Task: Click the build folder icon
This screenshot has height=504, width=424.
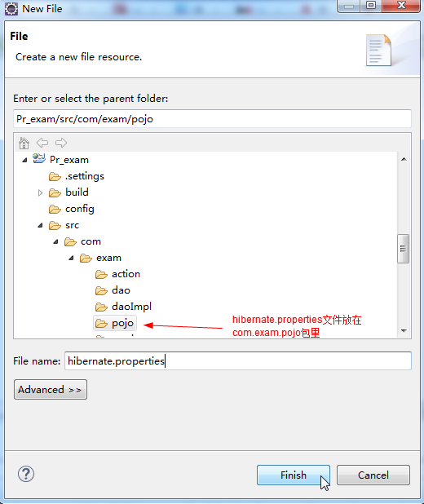Action: [55, 192]
